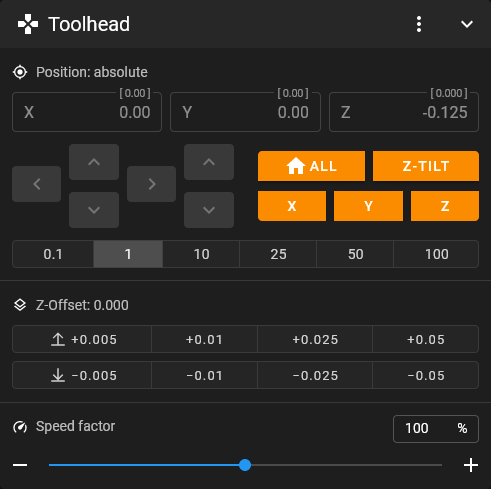491x489 pixels.
Task: Home all axes with house button
Action: tap(311, 166)
